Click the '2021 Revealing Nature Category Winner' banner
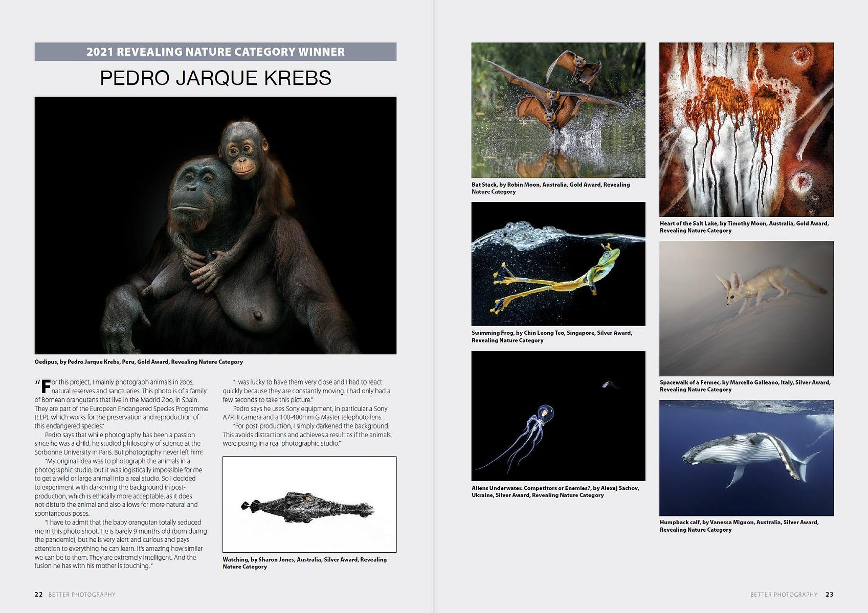Image resolution: width=868 pixels, height=613 pixels. pyautogui.click(x=215, y=52)
